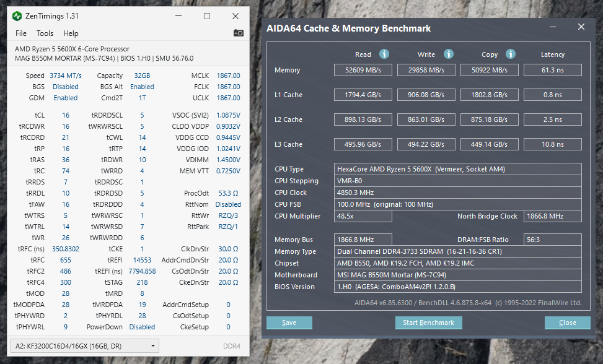Click L2 Cache Latency value 2.5 ns

[x=553, y=119]
